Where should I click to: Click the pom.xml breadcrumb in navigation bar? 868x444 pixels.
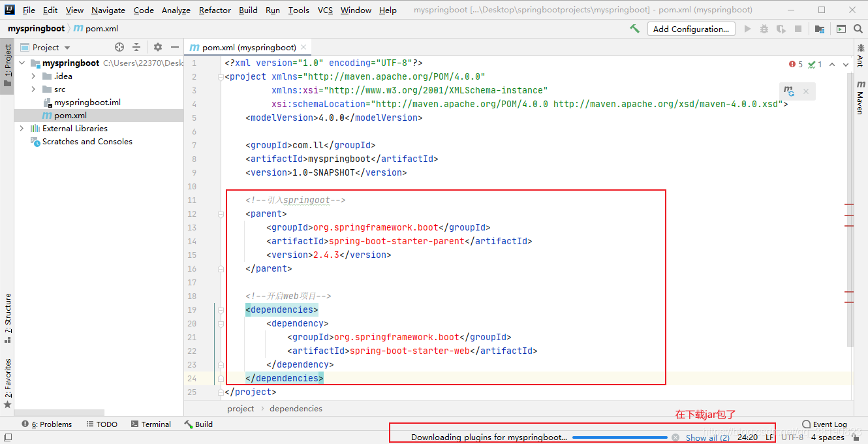(96, 29)
